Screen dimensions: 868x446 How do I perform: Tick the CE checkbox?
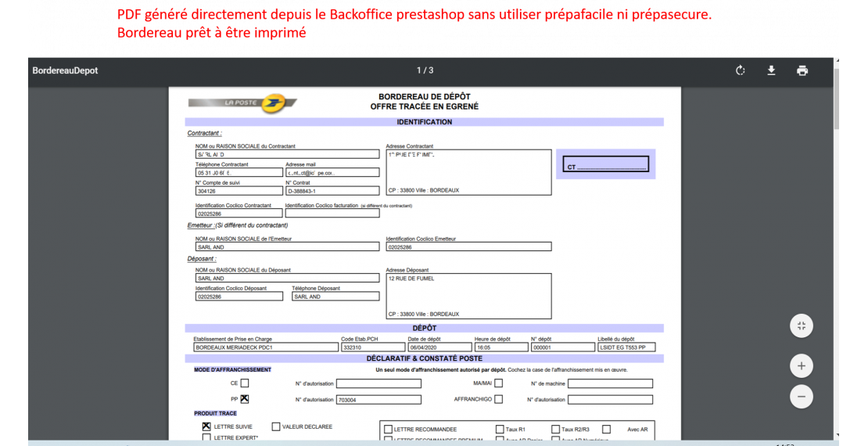[x=245, y=383]
